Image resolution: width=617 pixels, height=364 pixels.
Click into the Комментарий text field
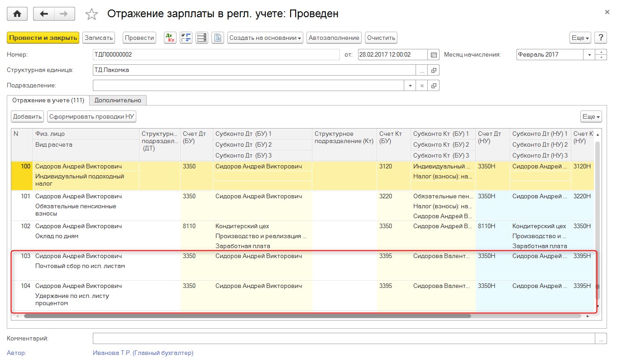[344, 338]
